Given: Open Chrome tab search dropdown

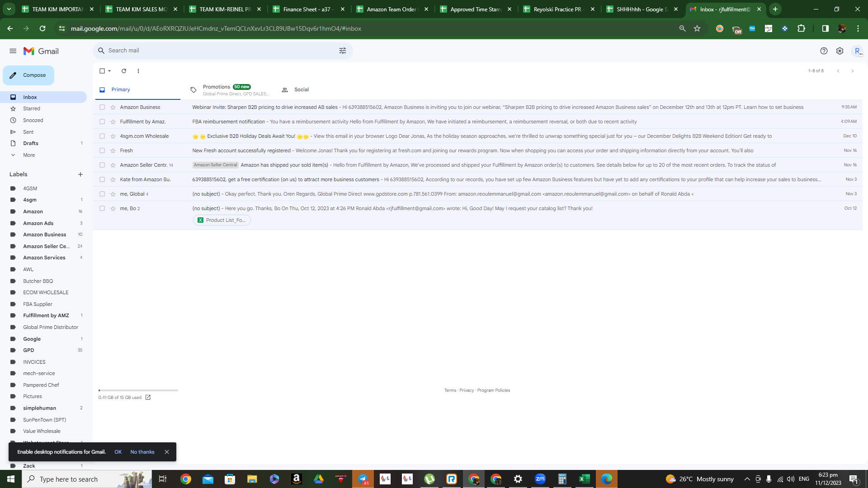Looking at the screenshot, I should coord(9,9).
